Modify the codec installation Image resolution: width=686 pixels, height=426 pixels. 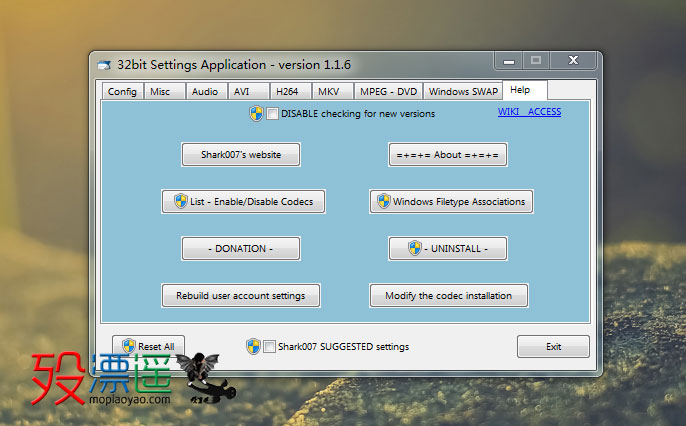pyautogui.click(x=448, y=296)
